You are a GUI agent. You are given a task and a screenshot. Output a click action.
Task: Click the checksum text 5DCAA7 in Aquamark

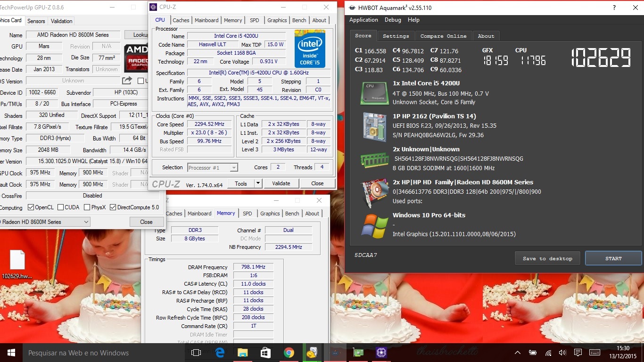pos(366,255)
